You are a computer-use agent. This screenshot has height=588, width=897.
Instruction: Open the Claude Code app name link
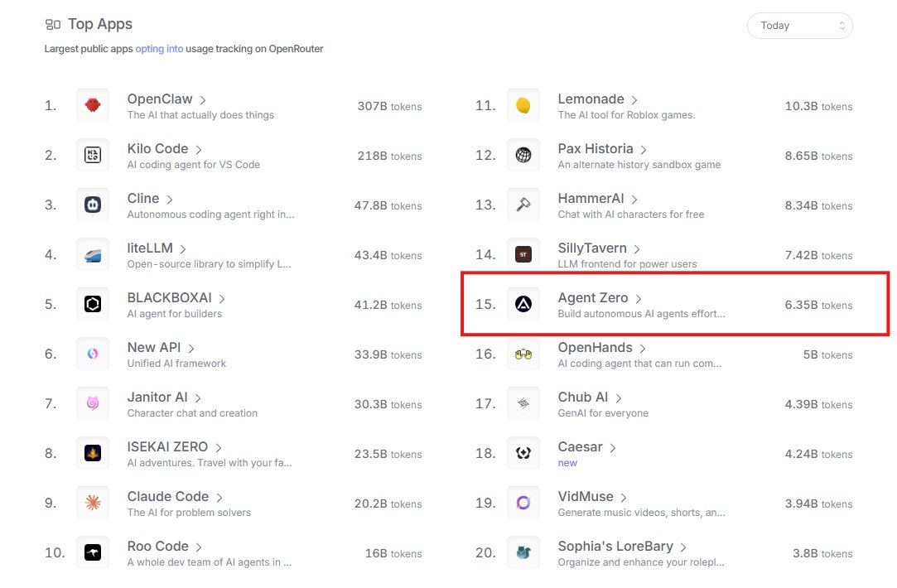[167, 496]
